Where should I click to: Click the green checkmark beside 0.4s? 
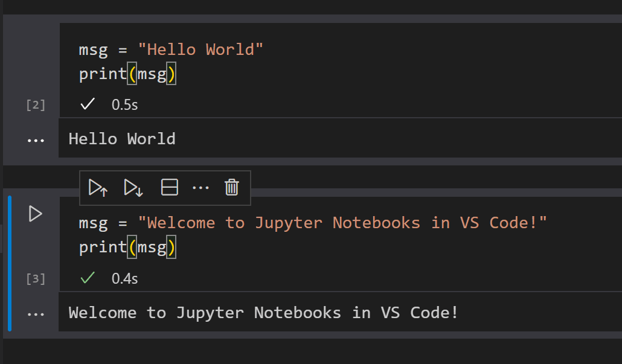pos(87,278)
